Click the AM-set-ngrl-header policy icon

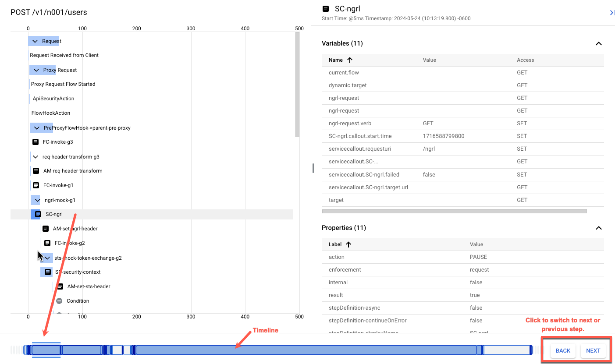pos(46,229)
